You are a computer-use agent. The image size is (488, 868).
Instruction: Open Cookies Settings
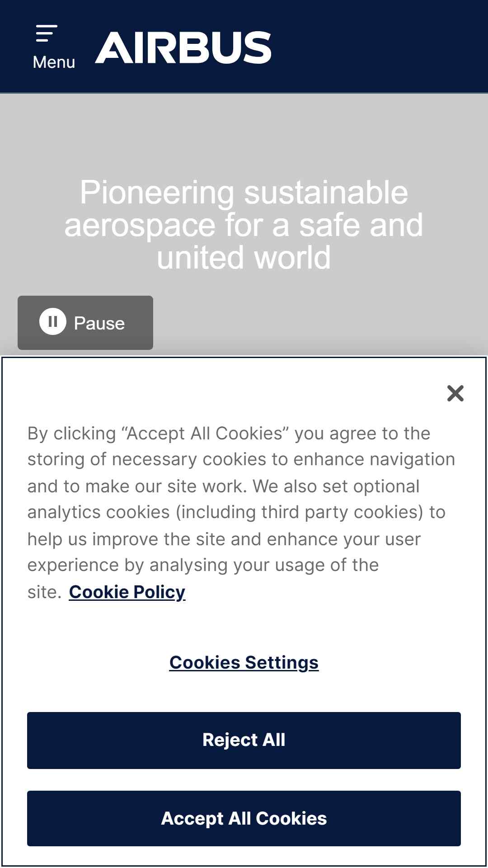(244, 662)
